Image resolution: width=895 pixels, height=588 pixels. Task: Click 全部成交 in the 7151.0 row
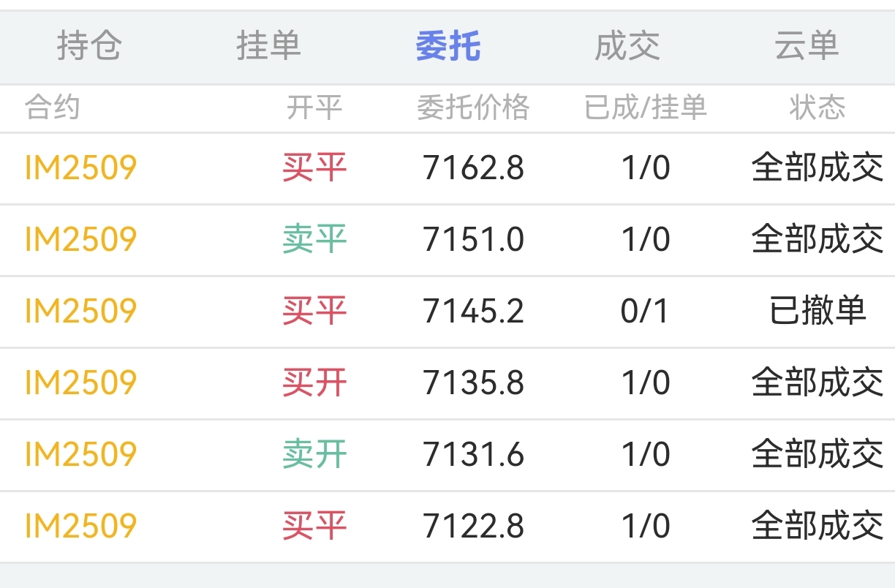click(x=817, y=239)
